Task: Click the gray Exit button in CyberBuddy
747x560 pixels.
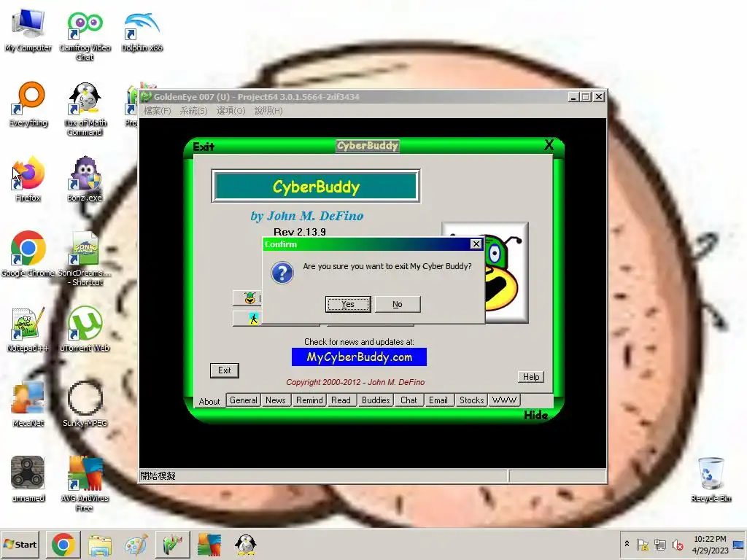Action: (x=225, y=370)
